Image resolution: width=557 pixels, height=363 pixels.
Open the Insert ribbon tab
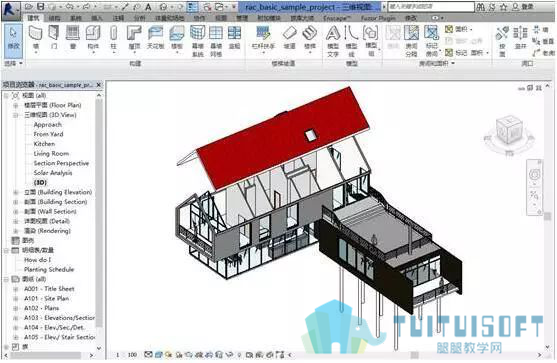[x=97, y=18]
